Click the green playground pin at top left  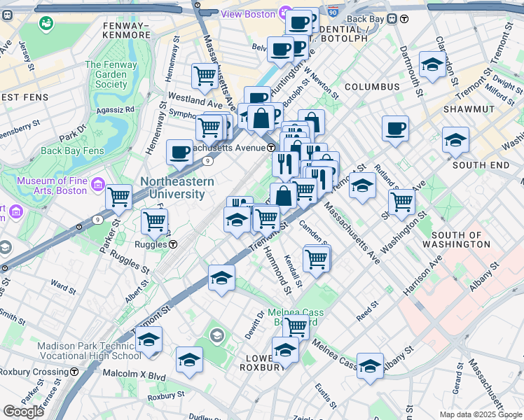pos(46,24)
